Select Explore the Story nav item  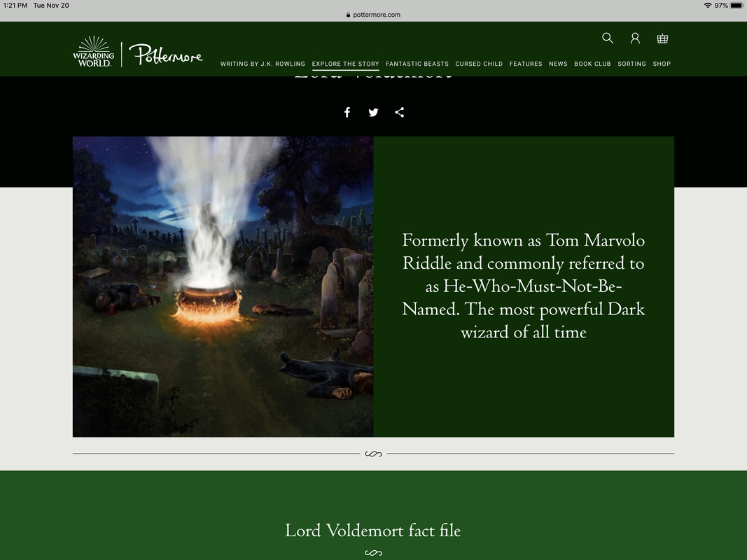(x=345, y=64)
